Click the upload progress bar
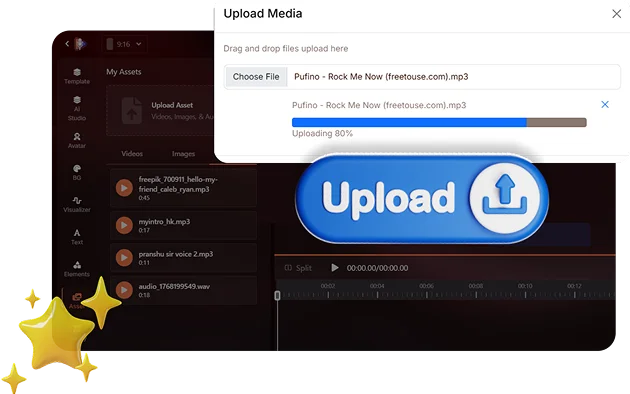630x394 pixels. [439, 122]
